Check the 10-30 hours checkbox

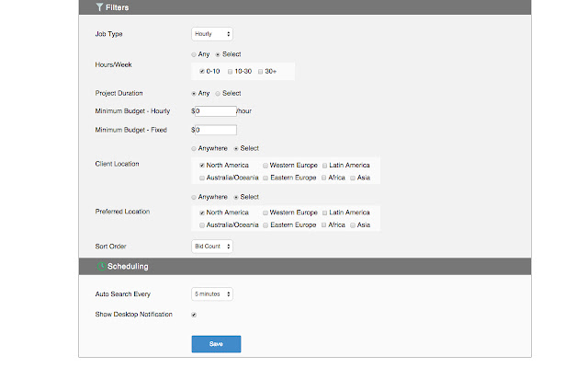click(231, 71)
